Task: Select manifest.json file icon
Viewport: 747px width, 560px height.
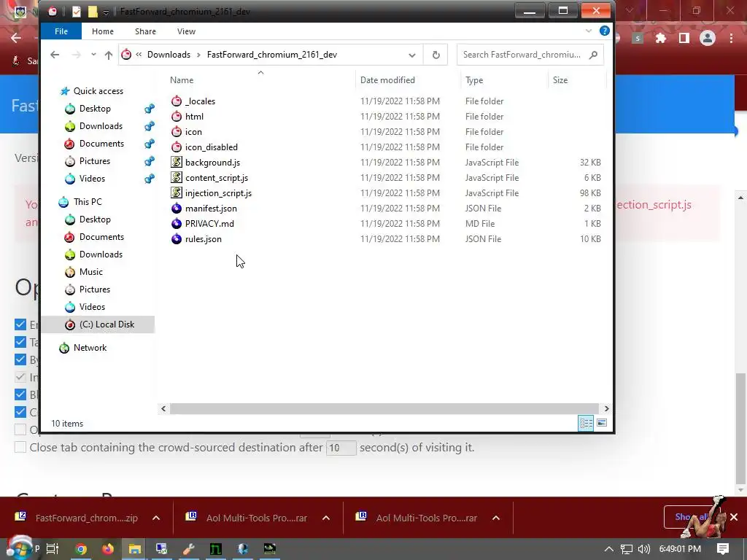Action: (x=177, y=208)
